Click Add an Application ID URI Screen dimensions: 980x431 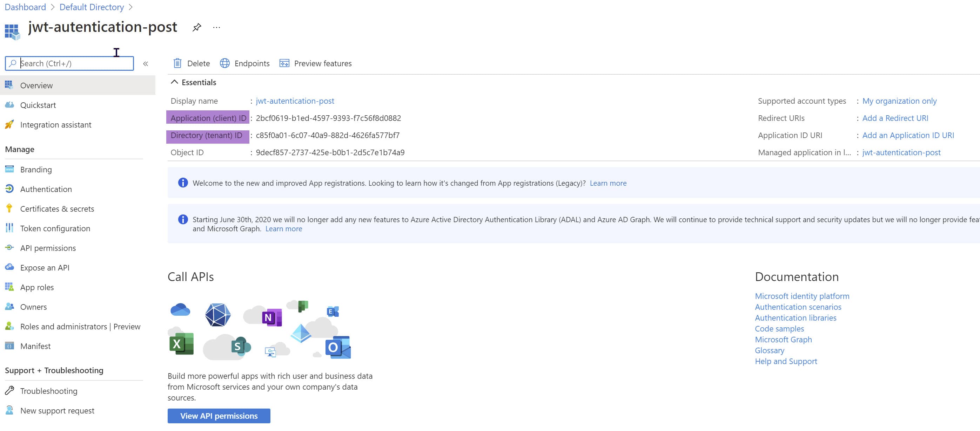[x=908, y=135]
